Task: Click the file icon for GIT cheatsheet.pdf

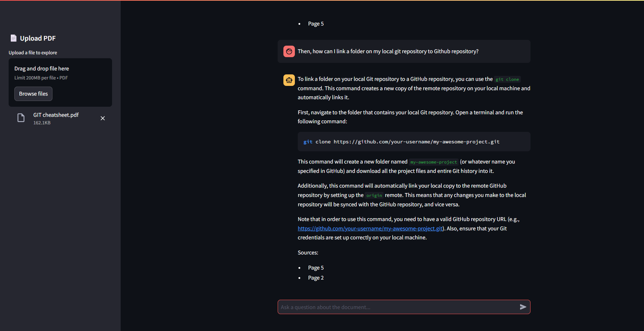Action: pos(21,118)
